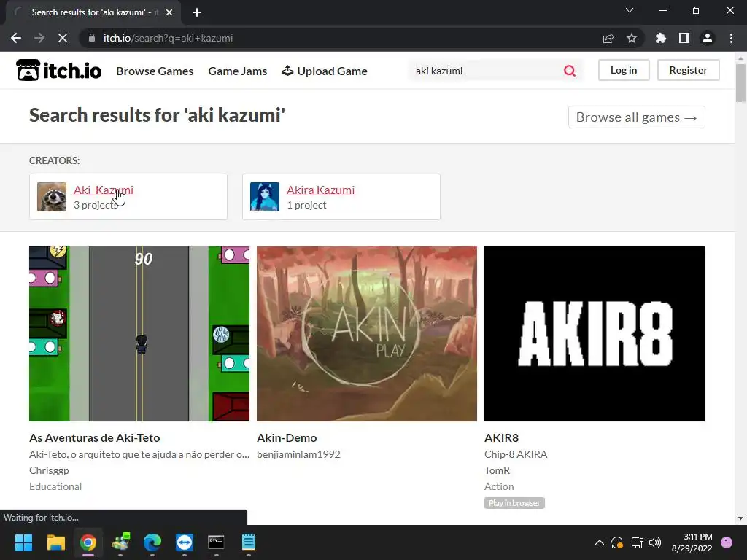Open the Akin-Demo game thumbnail
The width and height of the screenshot is (747, 560).
[x=367, y=334]
